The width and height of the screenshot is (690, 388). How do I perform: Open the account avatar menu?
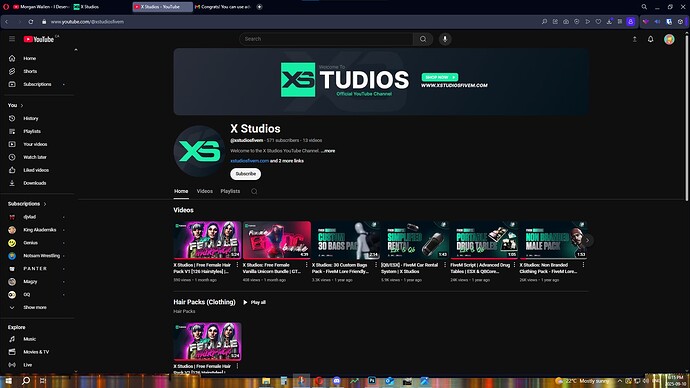coord(669,39)
